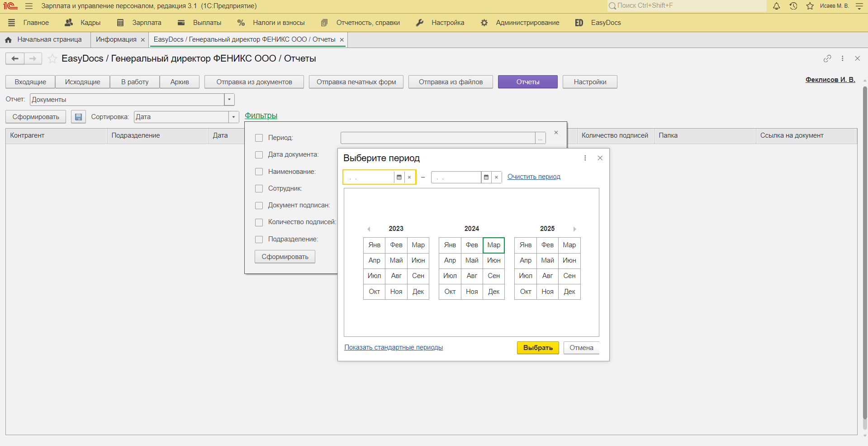Toggle the Сотрудник filter checkbox
The width and height of the screenshot is (868, 446).
coord(259,188)
